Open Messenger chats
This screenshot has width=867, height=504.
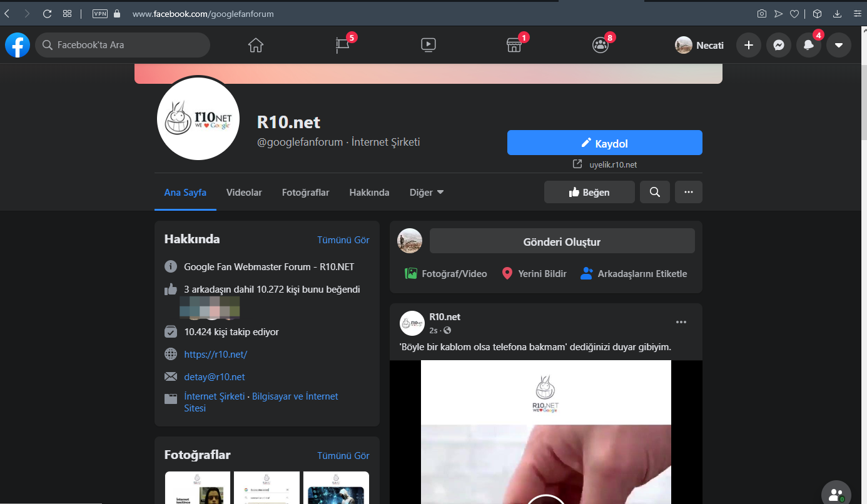[x=779, y=45]
